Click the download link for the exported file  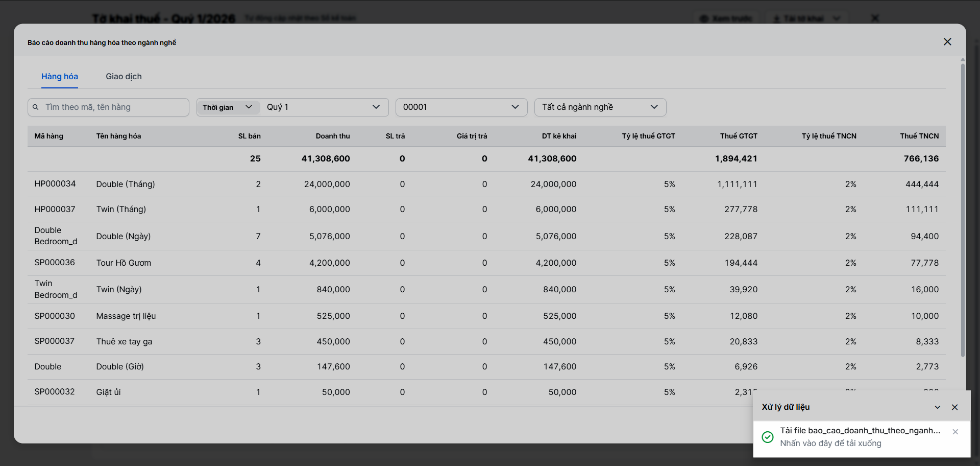(860, 431)
